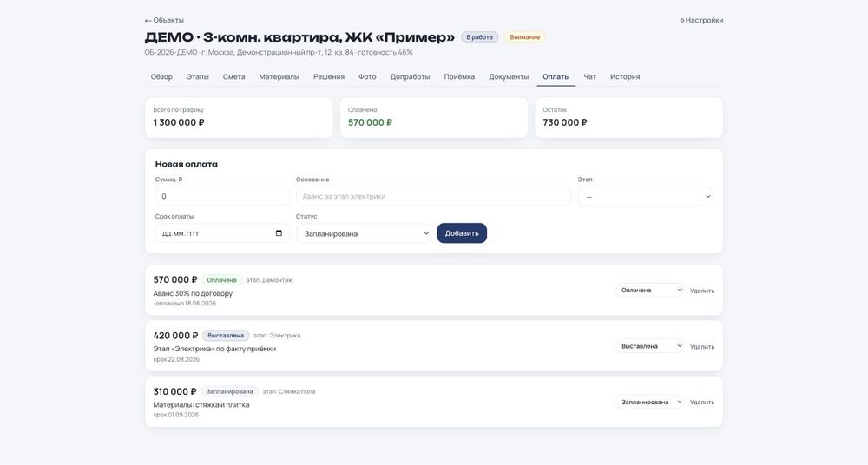The image size is (868, 465).
Task: Click text Аванс 30% по договору
Action: (193, 293)
